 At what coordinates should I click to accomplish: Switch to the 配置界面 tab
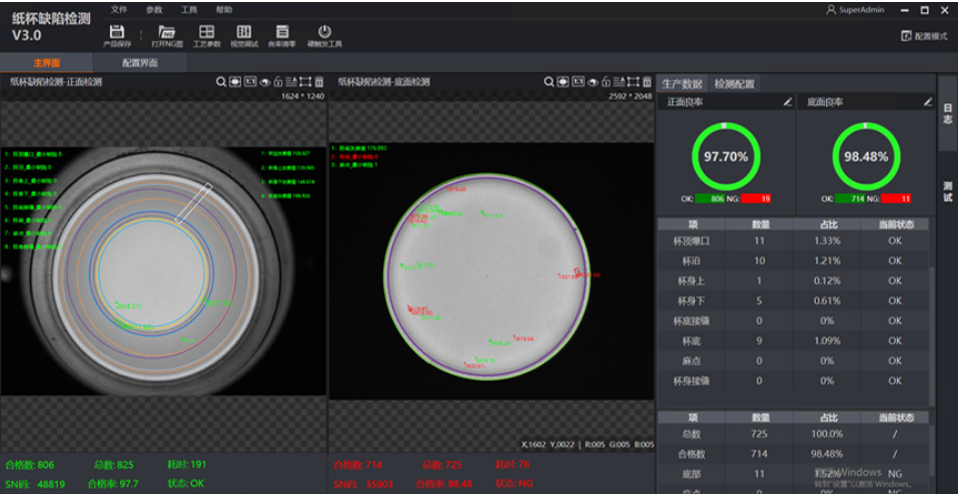[x=139, y=62]
